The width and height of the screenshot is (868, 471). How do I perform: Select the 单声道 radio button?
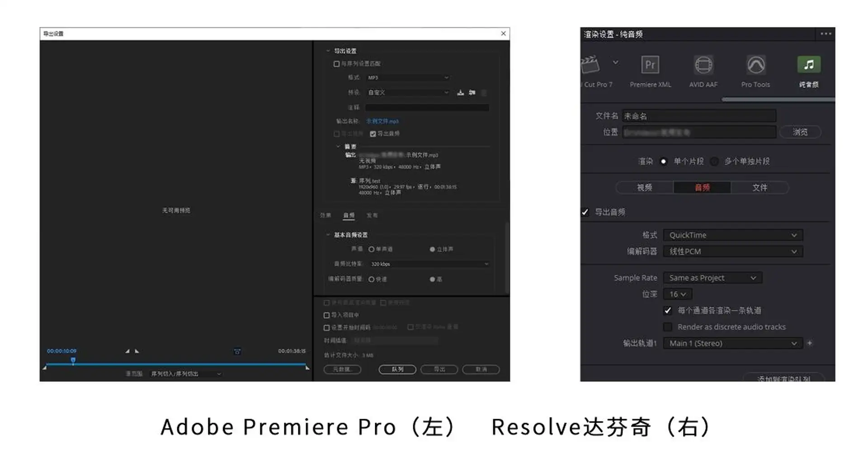click(372, 249)
